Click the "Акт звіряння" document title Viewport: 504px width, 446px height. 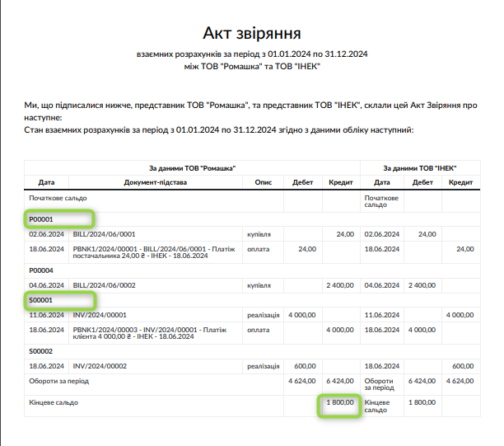click(252, 33)
